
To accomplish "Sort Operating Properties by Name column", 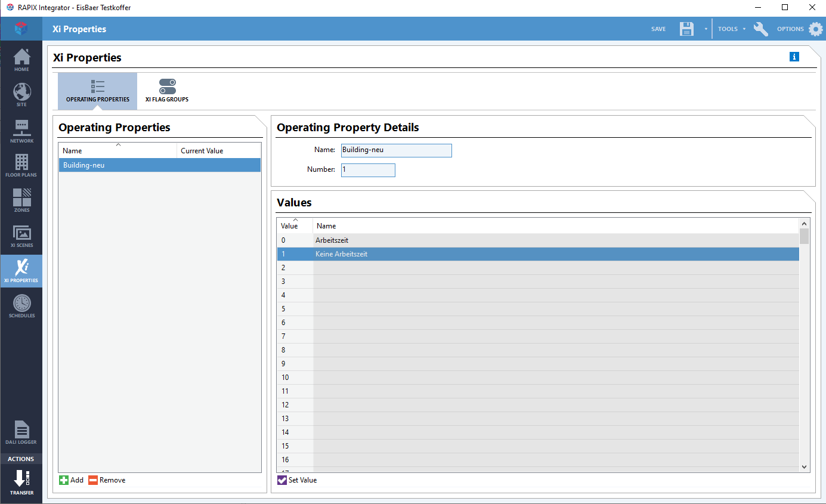I will point(117,150).
